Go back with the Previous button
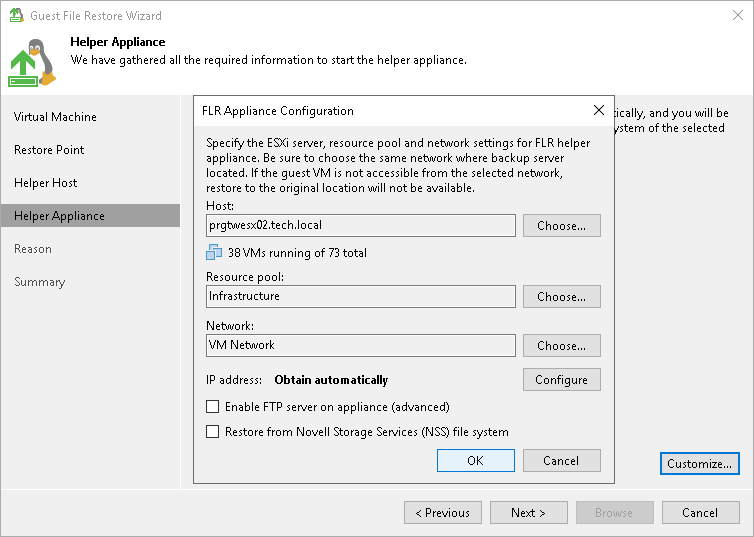This screenshot has width=754, height=537. (x=443, y=513)
